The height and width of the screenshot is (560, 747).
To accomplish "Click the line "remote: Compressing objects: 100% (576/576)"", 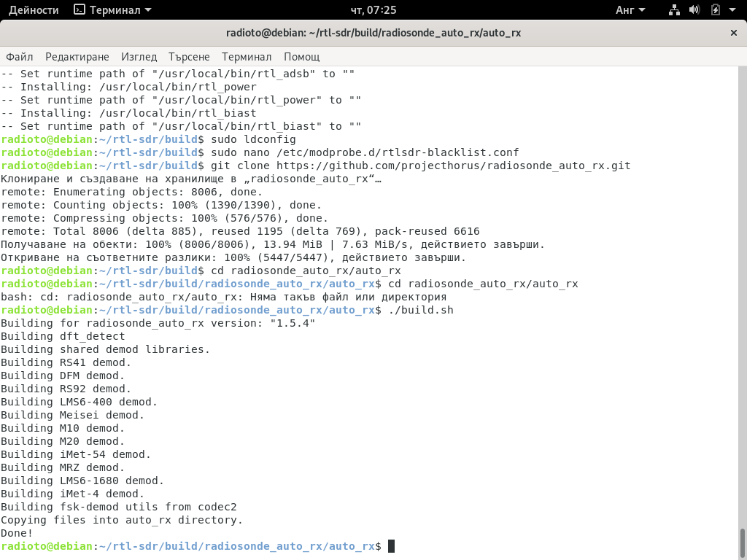I will pyautogui.click(x=164, y=218).
